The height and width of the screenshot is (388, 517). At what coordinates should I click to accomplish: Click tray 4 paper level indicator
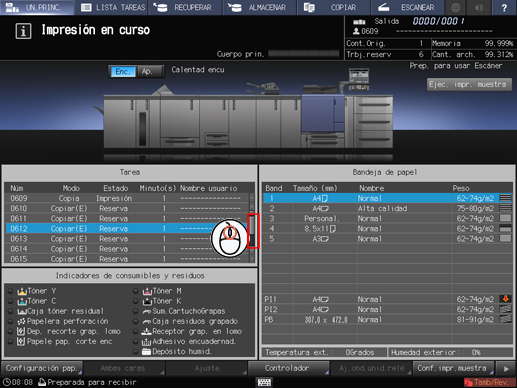(505, 229)
